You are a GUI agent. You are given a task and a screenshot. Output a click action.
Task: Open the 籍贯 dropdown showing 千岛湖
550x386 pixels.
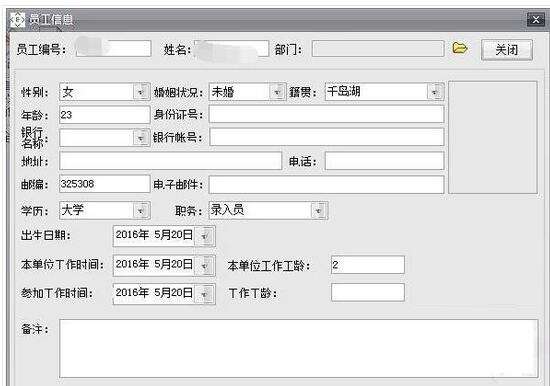coord(435,92)
